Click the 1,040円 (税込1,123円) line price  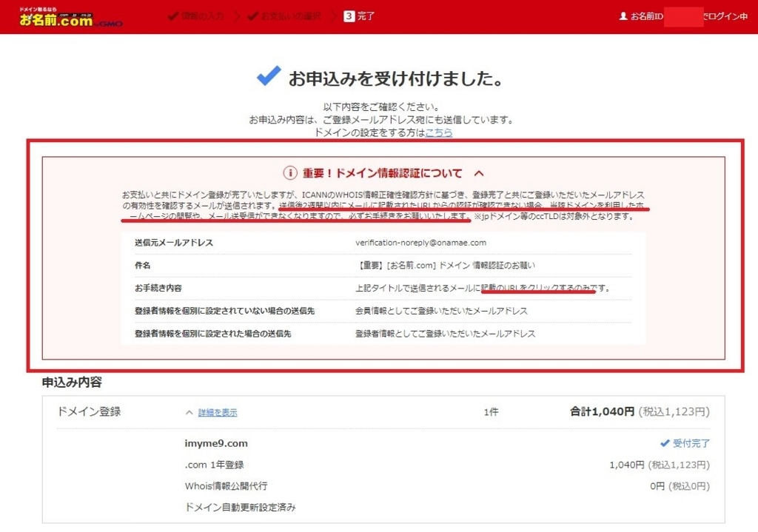[660, 465]
